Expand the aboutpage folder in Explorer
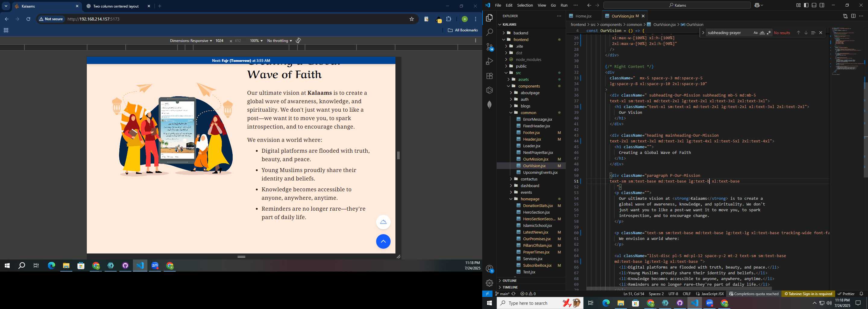The height and width of the screenshot is (309, 868). 530,93
